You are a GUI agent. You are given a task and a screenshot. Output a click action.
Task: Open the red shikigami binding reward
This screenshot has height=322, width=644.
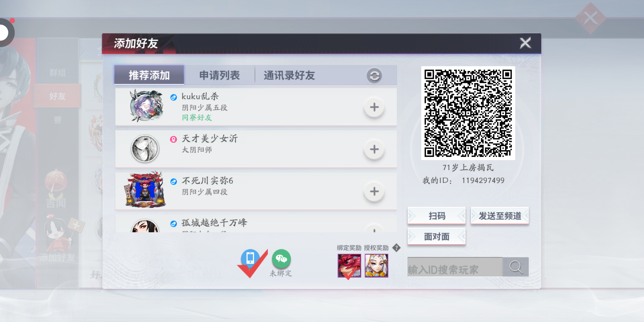click(x=349, y=265)
